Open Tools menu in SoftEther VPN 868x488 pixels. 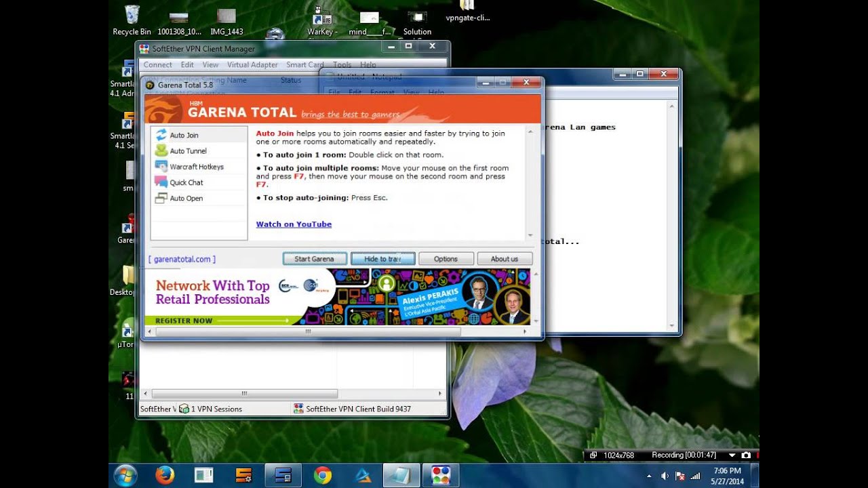tap(342, 65)
